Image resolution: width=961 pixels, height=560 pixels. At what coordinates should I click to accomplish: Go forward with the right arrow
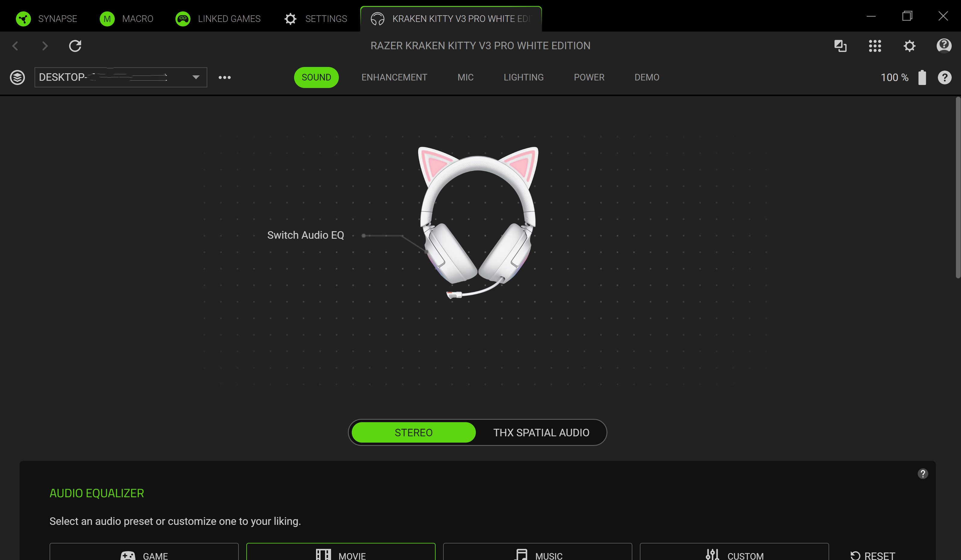click(x=45, y=46)
